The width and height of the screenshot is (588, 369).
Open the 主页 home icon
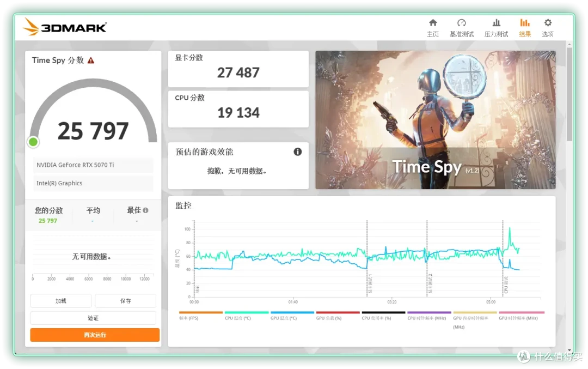pos(433,23)
